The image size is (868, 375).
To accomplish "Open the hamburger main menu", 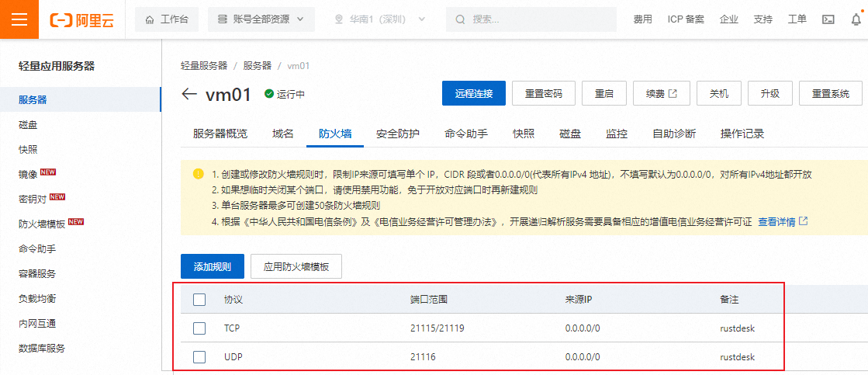I will coord(19,19).
